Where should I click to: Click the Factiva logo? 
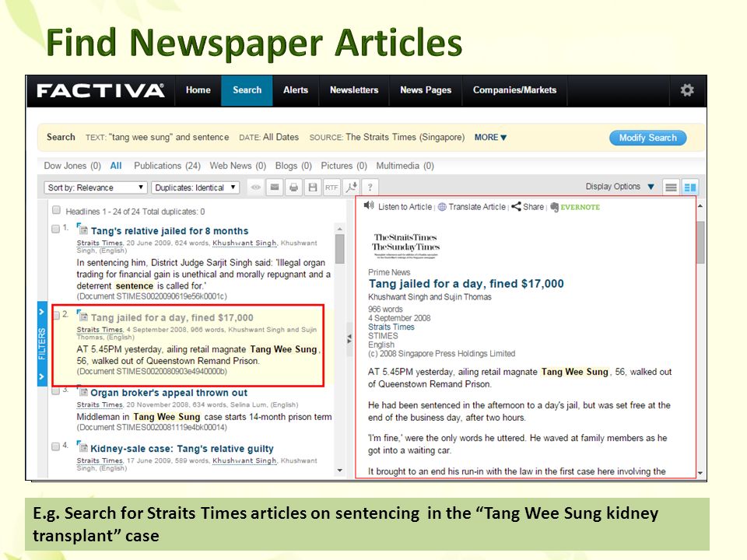click(x=100, y=90)
